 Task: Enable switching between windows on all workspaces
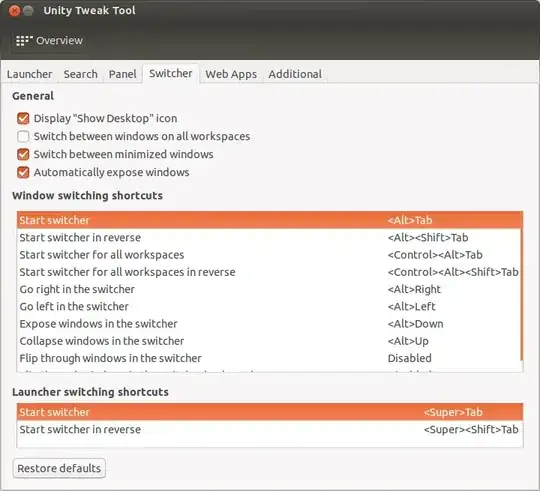click(x=23, y=136)
